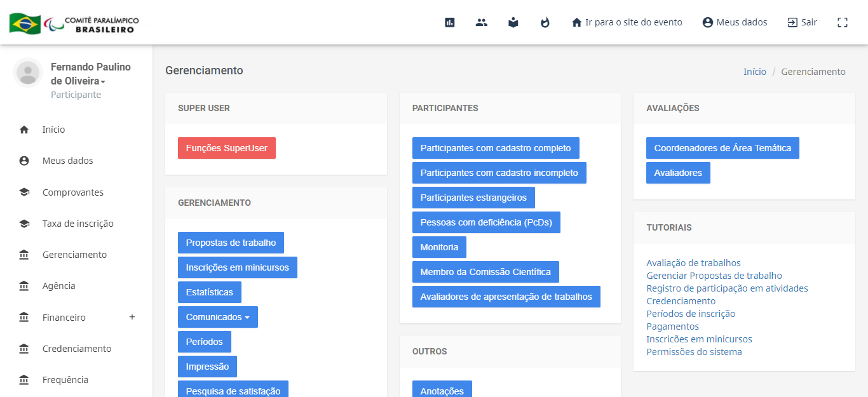868x397 pixels.
Task: Click the book reader icon in header
Action: tap(513, 22)
